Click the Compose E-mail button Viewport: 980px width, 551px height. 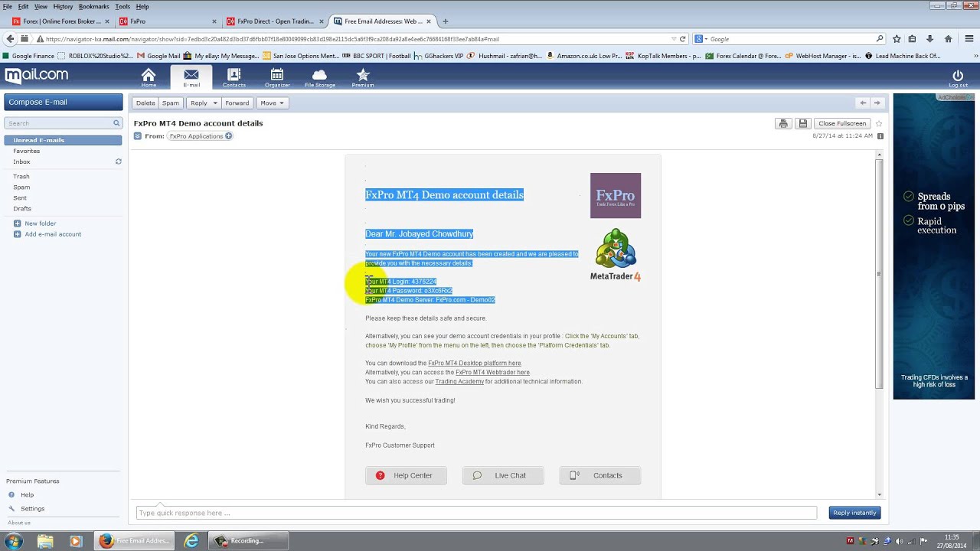[x=64, y=102]
